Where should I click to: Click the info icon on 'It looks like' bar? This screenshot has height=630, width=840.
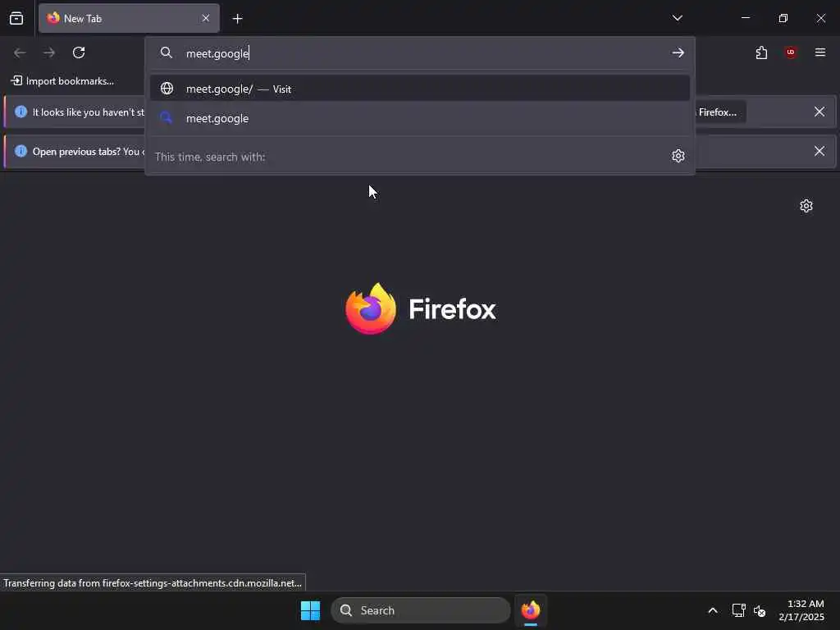tap(21, 112)
